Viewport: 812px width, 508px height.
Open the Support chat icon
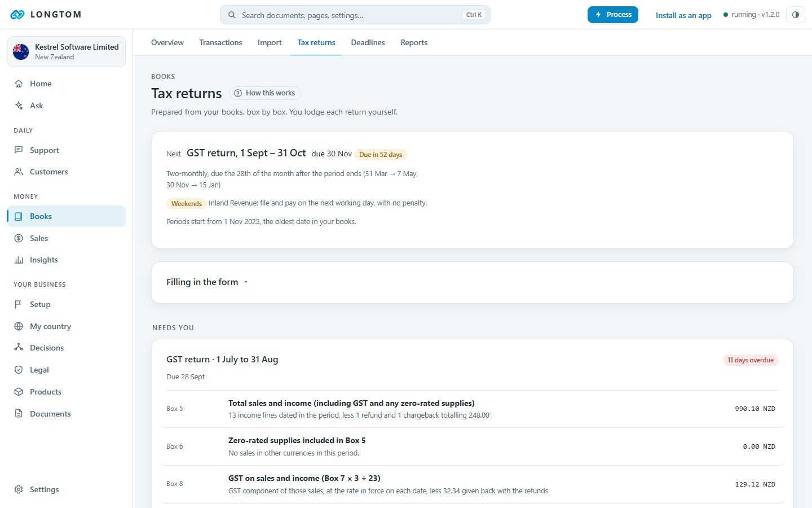19,150
